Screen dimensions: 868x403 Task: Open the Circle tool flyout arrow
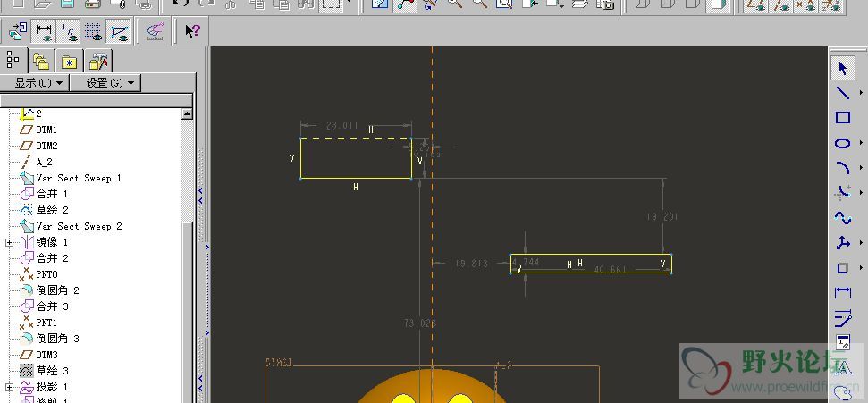[x=860, y=143]
